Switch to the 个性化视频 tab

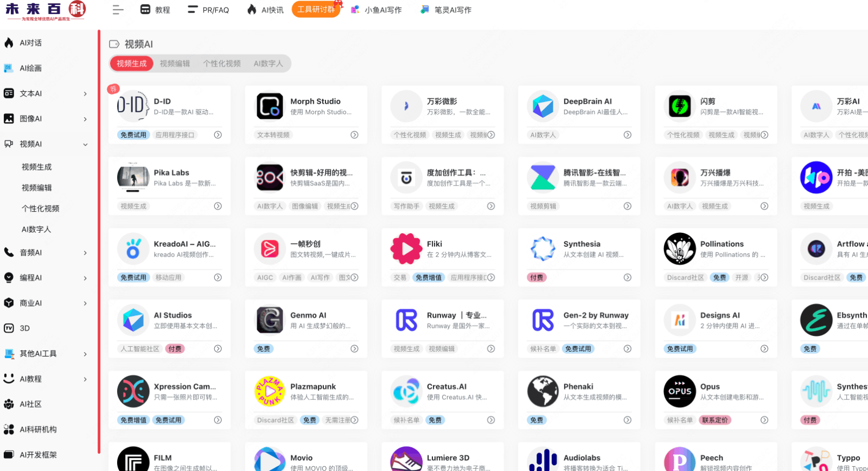(222, 63)
